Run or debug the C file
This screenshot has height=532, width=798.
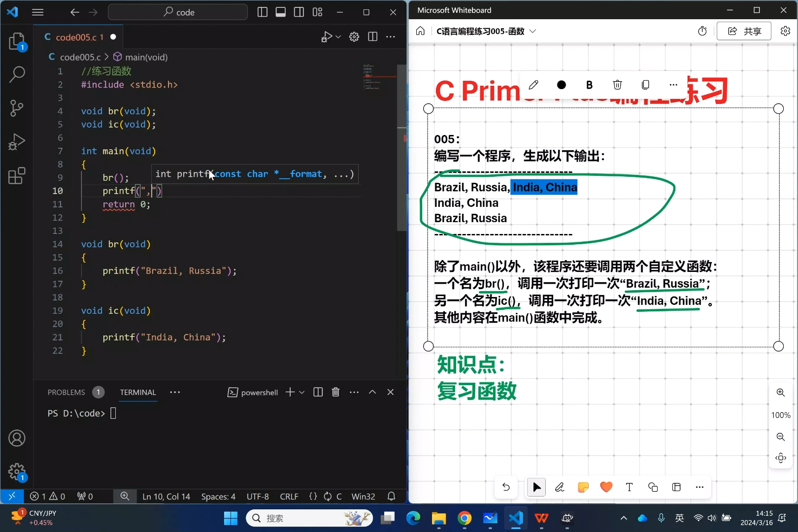click(x=326, y=37)
